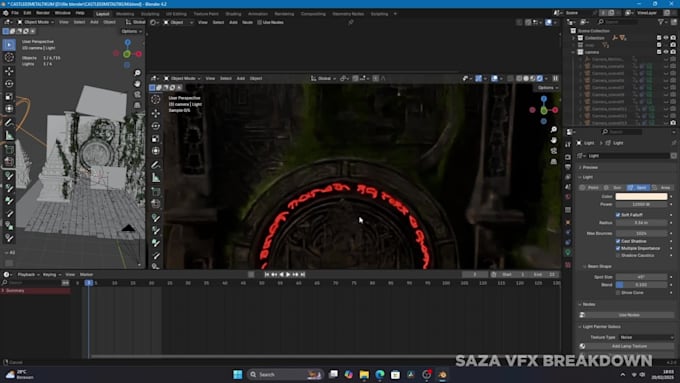Select Rotate tool in rendered viewport toolbar
The image size is (680, 383).
coord(156,126)
